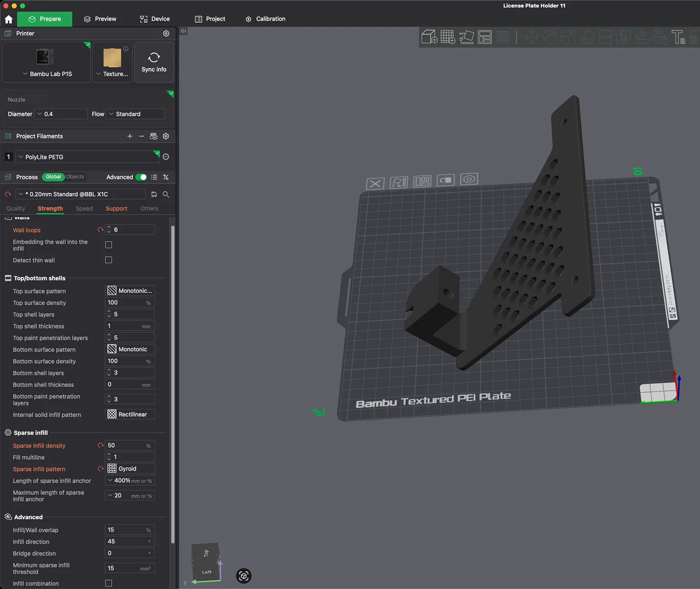
Task: Auto orient plate icon above plate
Action: [399, 183]
